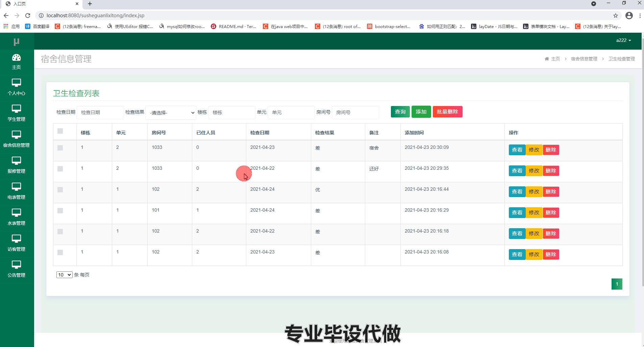Click the 添加 button

(x=421, y=112)
